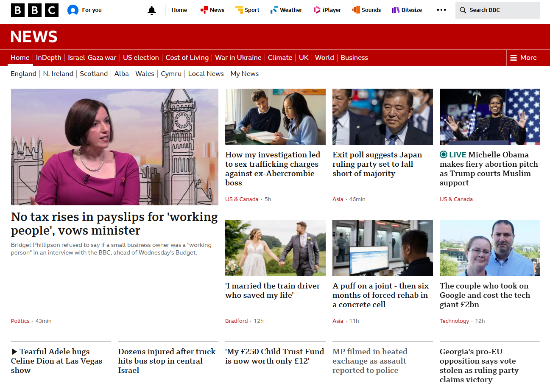Viewport: 550px width, 392px height.
Task: Open notifications bell
Action: click(152, 11)
